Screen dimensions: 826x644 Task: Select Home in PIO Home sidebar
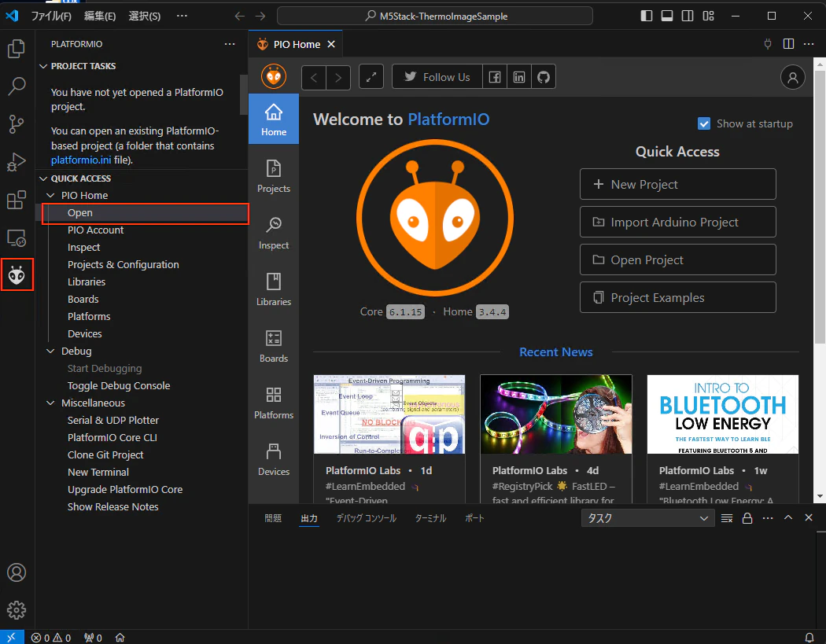pos(274,119)
